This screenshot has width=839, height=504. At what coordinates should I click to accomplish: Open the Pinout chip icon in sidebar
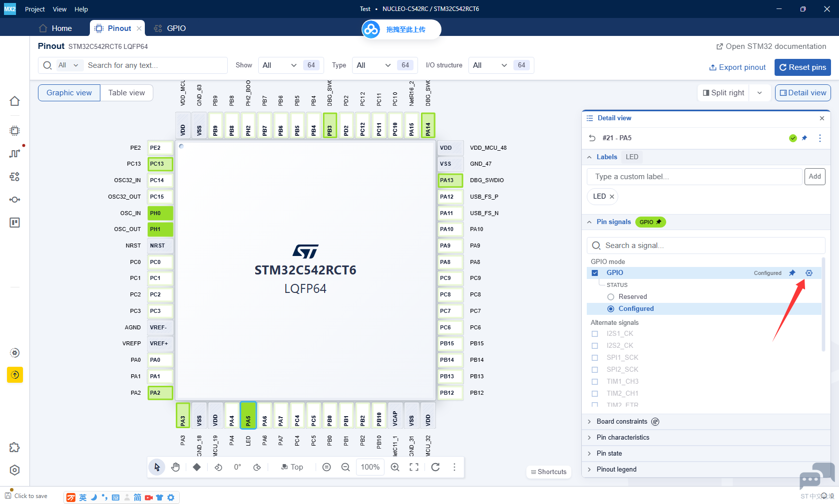(x=15, y=131)
